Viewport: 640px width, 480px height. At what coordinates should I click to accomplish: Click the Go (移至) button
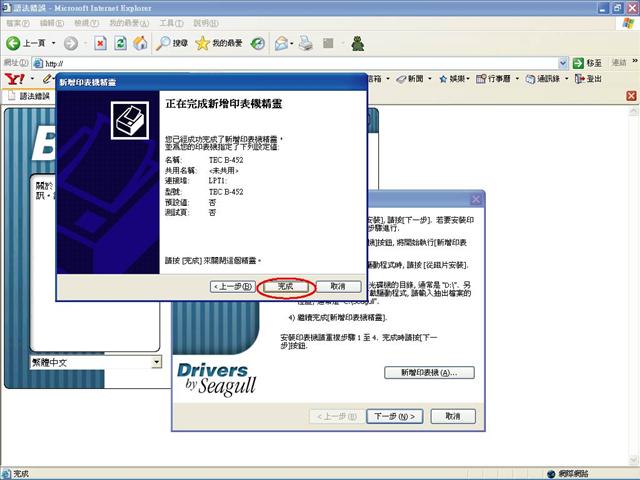(587, 63)
